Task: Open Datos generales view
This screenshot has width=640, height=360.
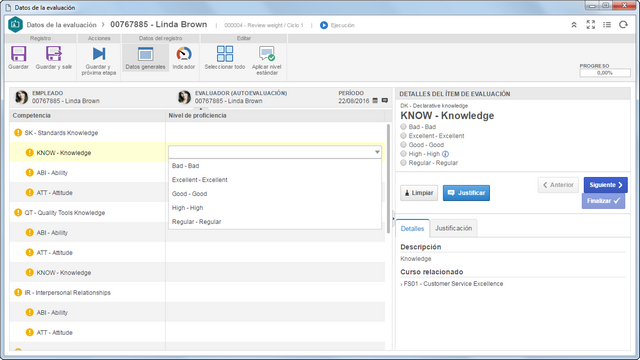Action: (145, 58)
